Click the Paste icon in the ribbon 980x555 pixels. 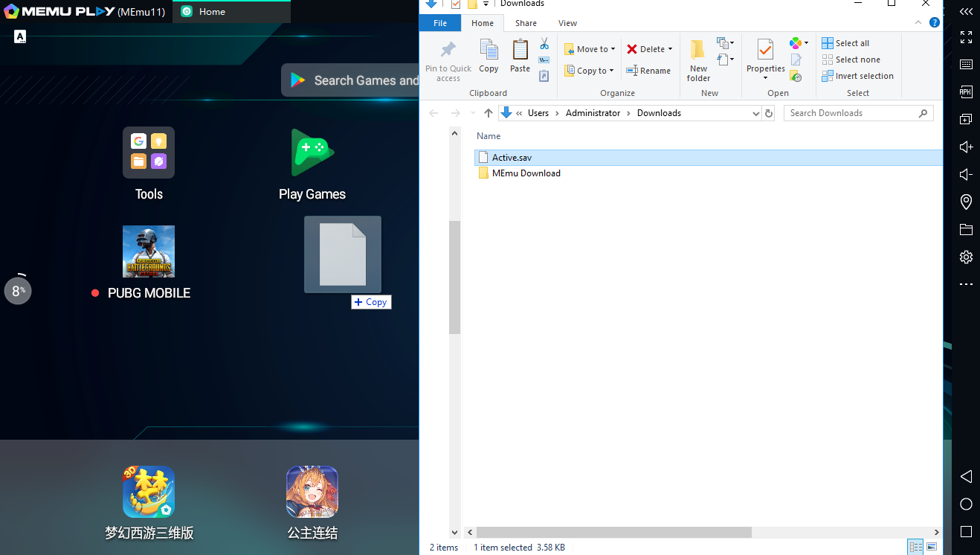520,56
